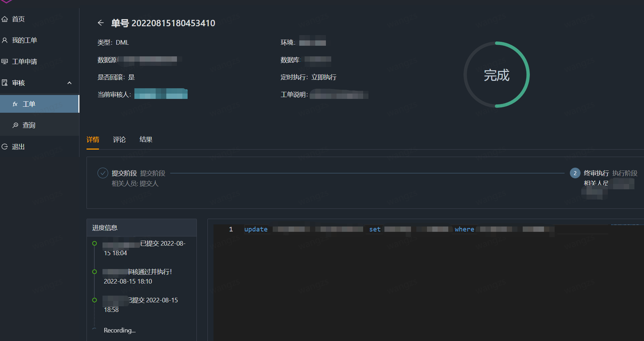Click the back arrow beside 单号
644x341 pixels.
coord(101,23)
